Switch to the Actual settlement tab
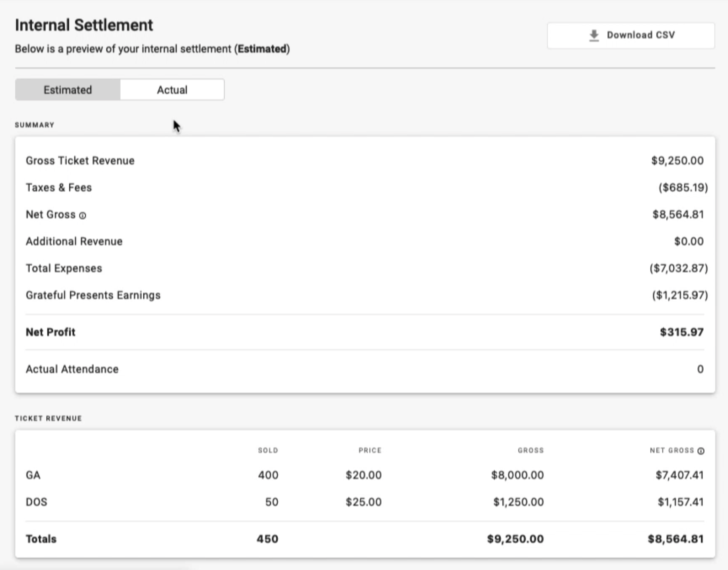This screenshot has height=570, width=728. click(x=172, y=90)
